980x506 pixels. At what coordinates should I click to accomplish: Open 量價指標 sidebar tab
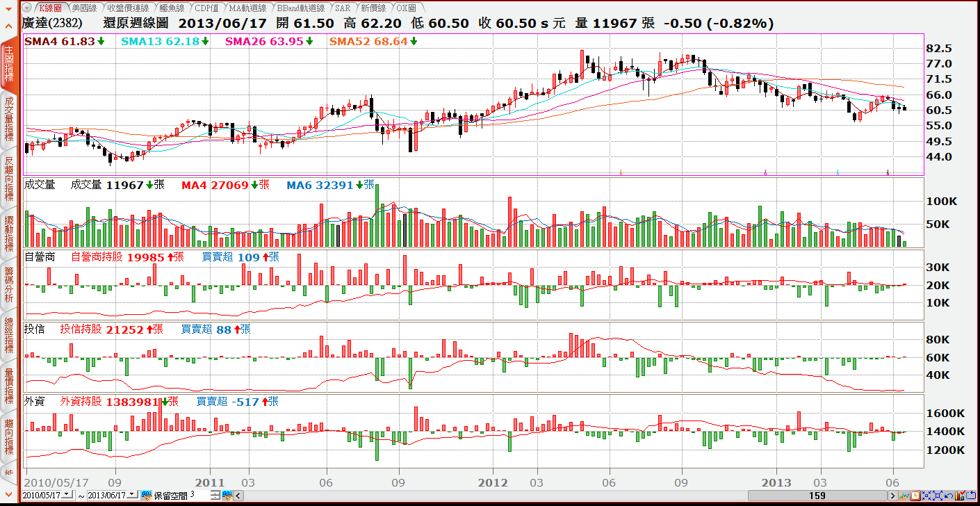[x=8, y=386]
